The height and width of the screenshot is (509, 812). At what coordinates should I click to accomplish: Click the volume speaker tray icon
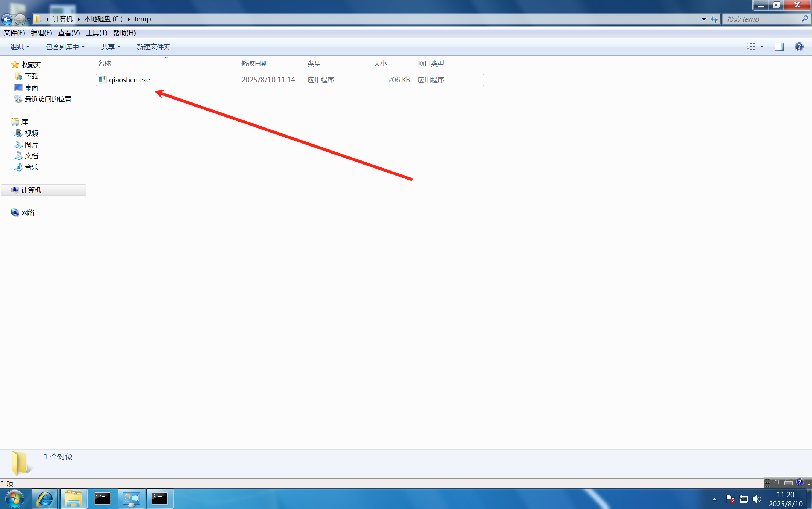pos(756,499)
